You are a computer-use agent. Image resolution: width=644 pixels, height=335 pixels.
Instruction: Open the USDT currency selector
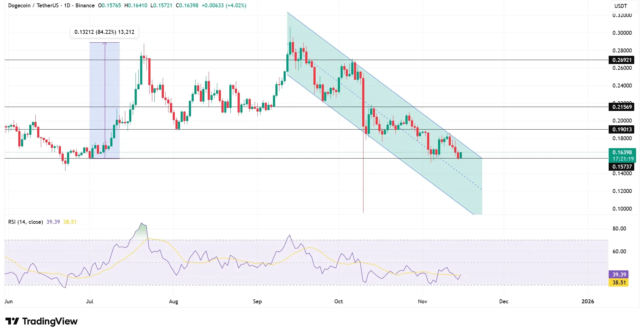(x=621, y=6)
